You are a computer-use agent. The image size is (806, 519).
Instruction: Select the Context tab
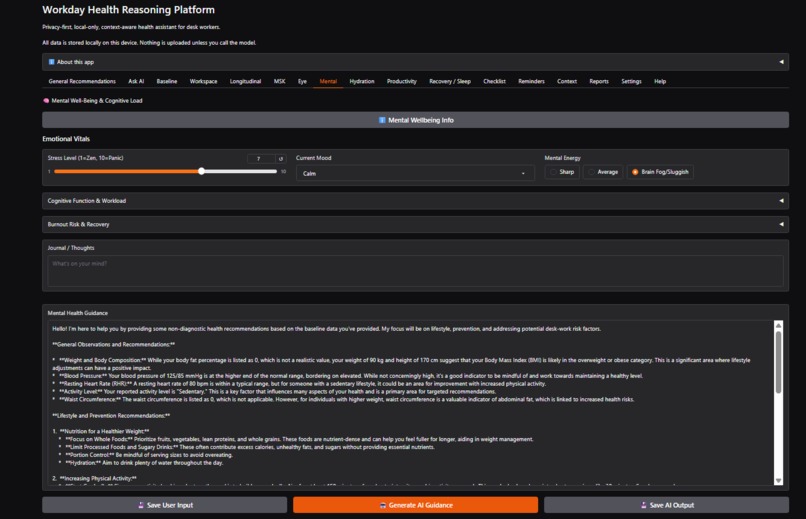[566, 81]
